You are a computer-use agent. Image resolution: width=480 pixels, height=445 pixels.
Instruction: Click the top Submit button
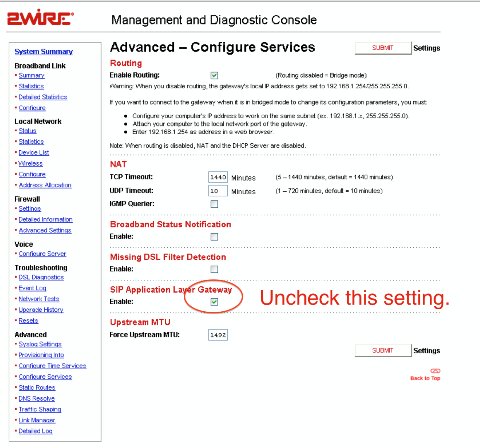point(383,48)
